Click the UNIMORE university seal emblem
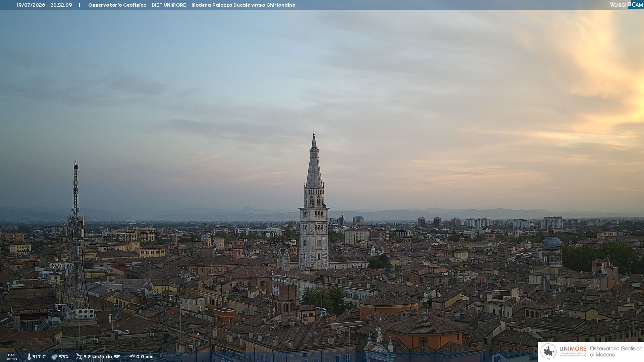 [548, 352]
